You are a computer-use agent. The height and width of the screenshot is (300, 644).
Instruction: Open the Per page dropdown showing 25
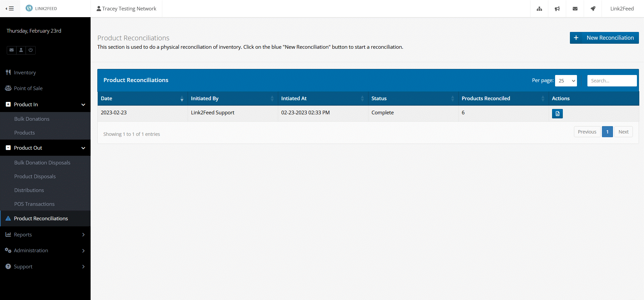566,81
